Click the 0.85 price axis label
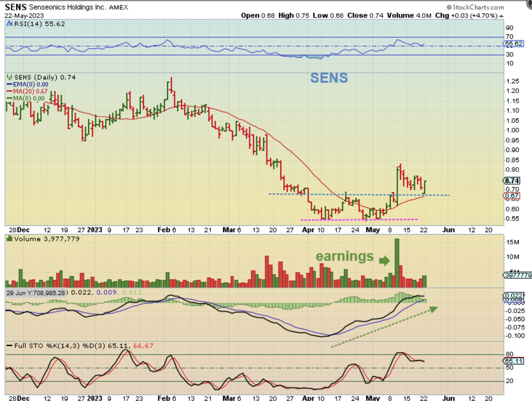 (513, 160)
